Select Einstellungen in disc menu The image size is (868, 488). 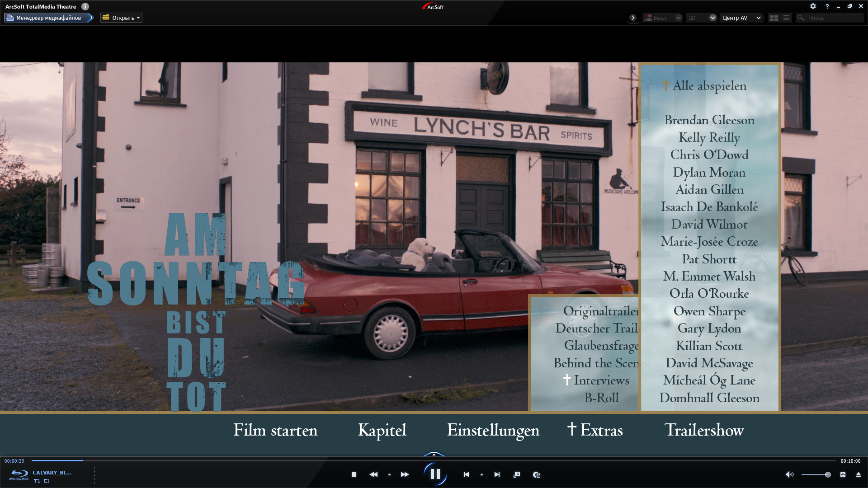coord(493,430)
